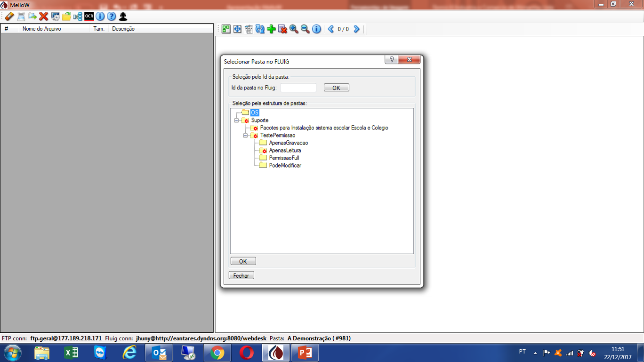Screen dimensions: 644x362
Task: Click the green plus add icon
Action: [271, 29]
